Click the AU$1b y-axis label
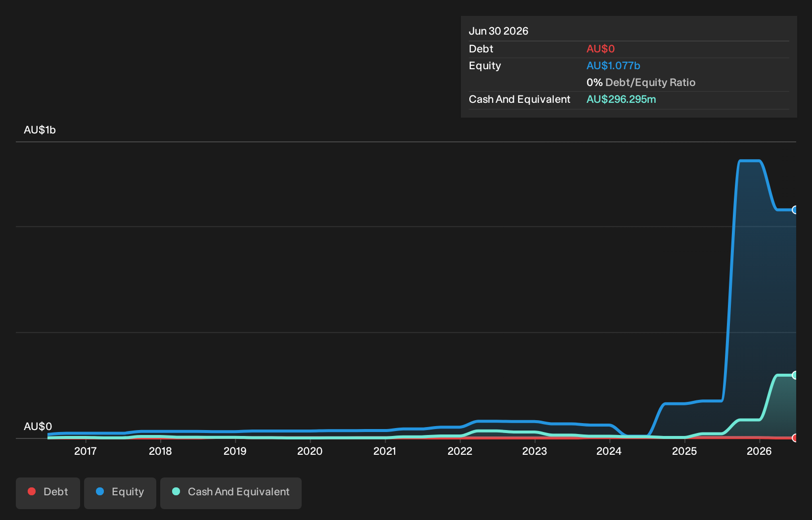The image size is (812, 520). (40, 130)
